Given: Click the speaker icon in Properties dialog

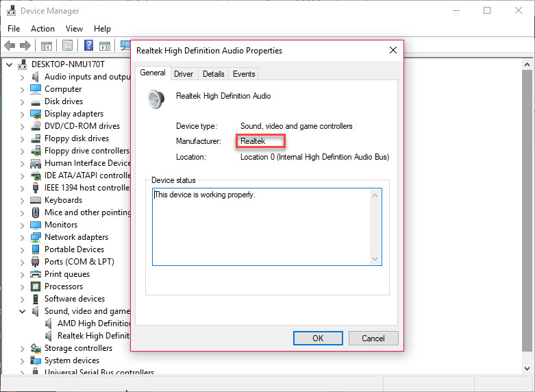Looking at the screenshot, I should pos(156,99).
